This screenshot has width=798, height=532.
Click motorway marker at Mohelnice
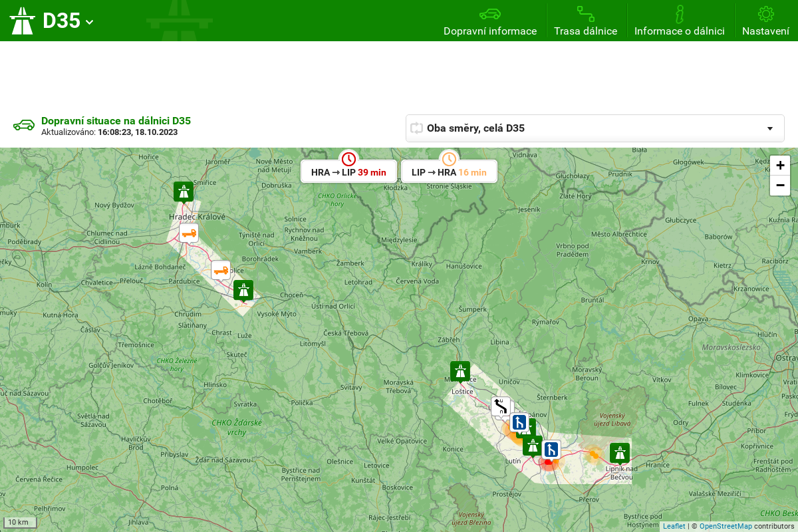[x=460, y=371]
